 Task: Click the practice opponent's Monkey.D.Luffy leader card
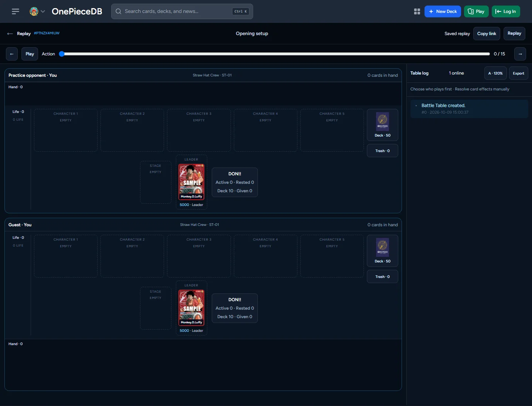pos(191,182)
